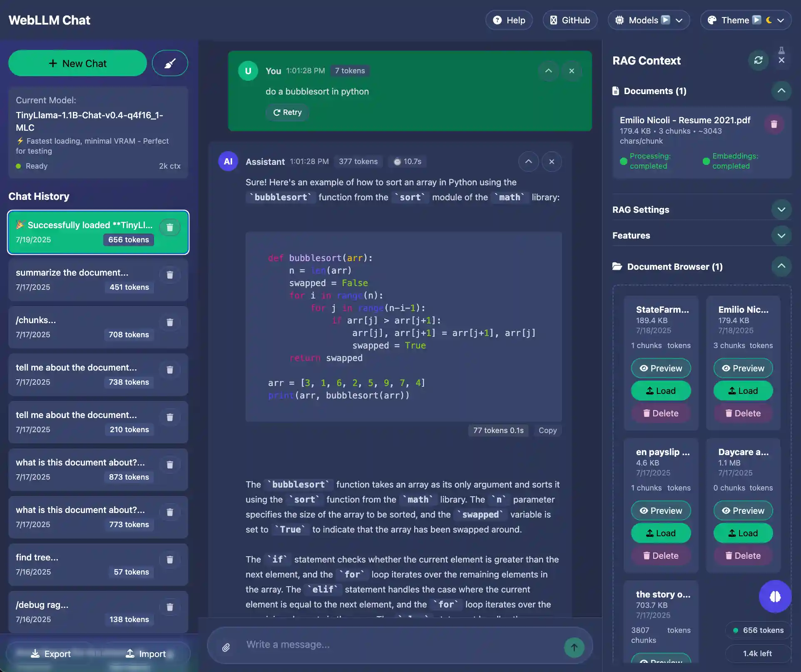Delete the 'find tree...' chat with trash icon
801x672 pixels.
point(170,560)
